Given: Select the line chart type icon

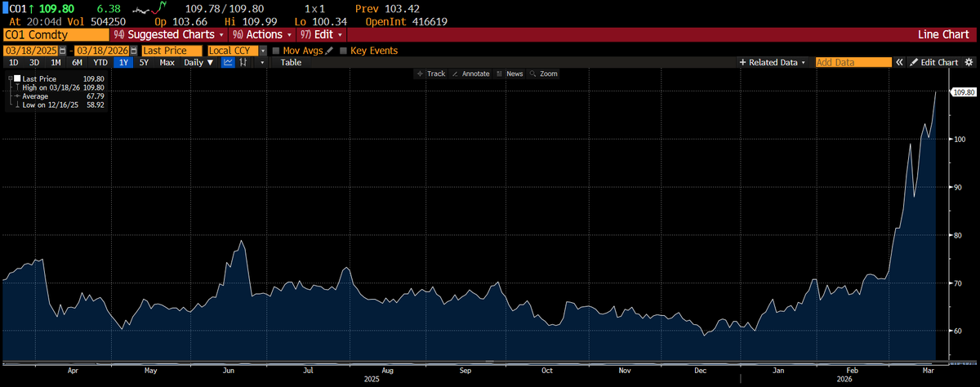Looking at the screenshot, I should [x=228, y=62].
